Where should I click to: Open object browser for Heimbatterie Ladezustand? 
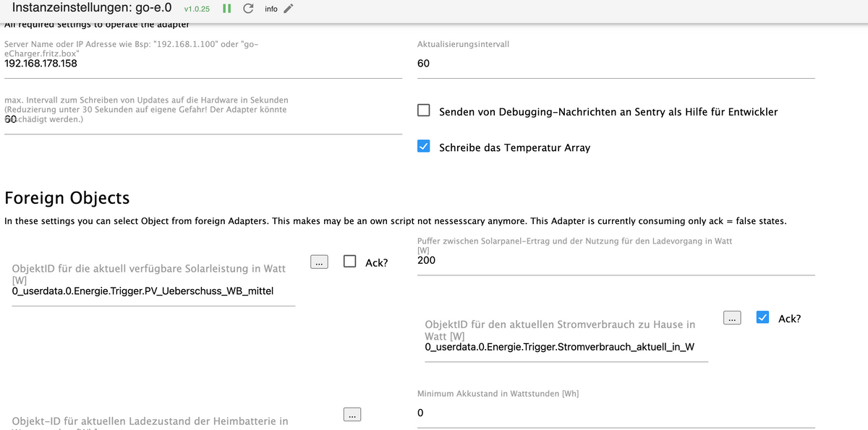[x=351, y=415]
